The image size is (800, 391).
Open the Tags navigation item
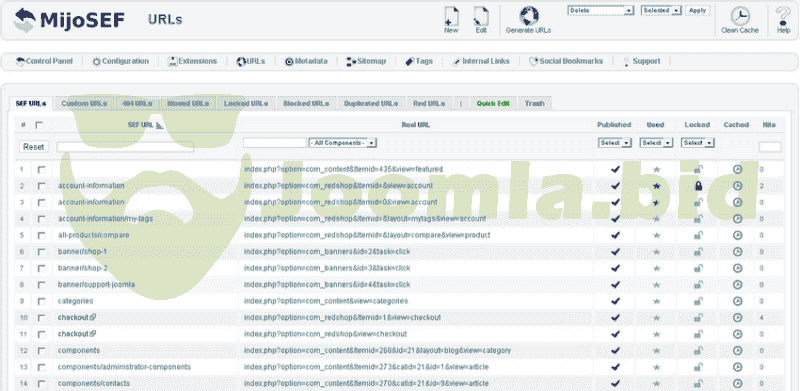419,61
